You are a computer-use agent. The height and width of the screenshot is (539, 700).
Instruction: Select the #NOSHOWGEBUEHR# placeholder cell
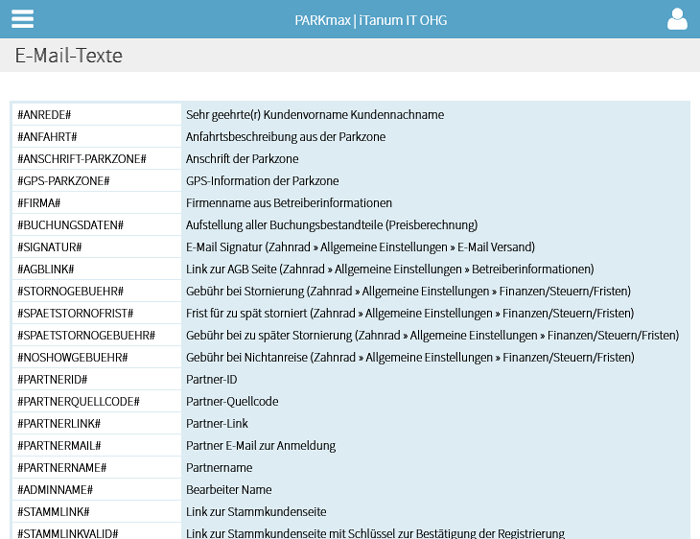96,357
